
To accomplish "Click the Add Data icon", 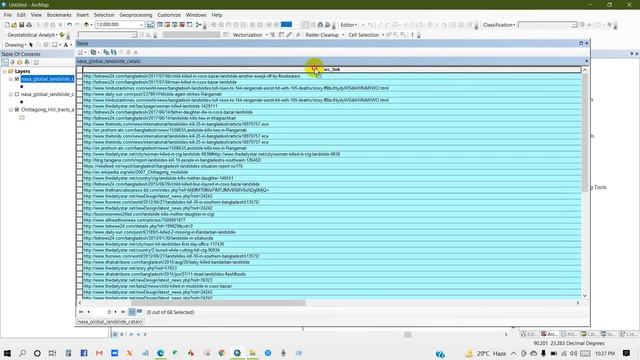I will [x=86, y=25].
